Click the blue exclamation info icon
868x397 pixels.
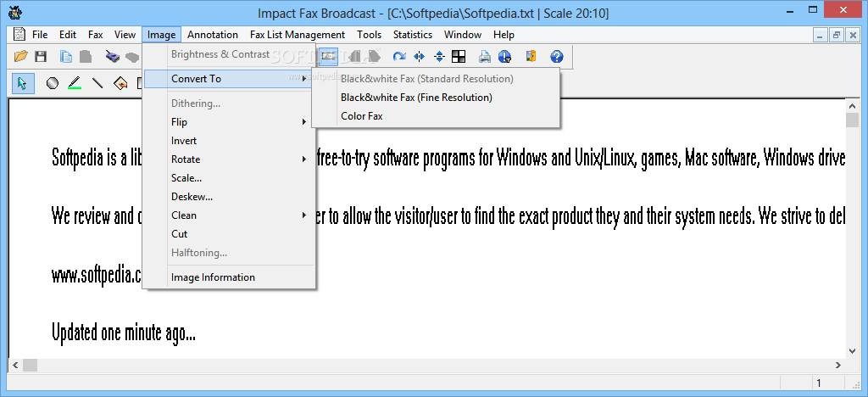point(504,56)
